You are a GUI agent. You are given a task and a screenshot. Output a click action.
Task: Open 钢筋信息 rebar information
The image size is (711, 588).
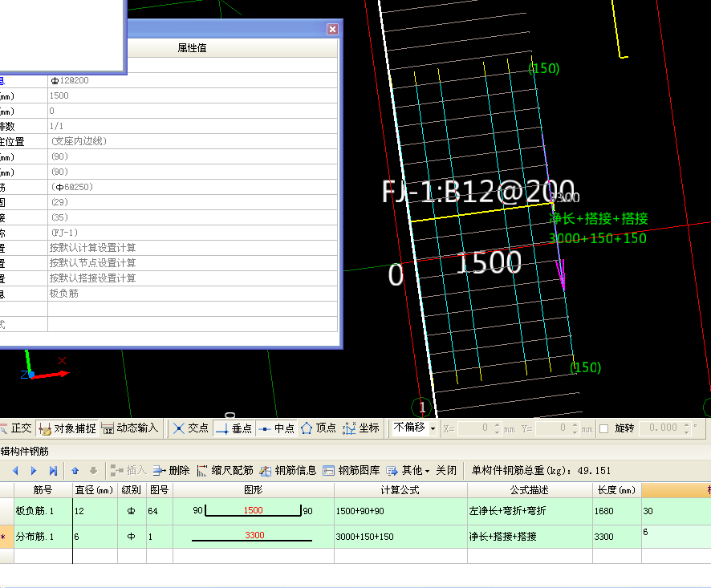pyautogui.click(x=288, y=471)
